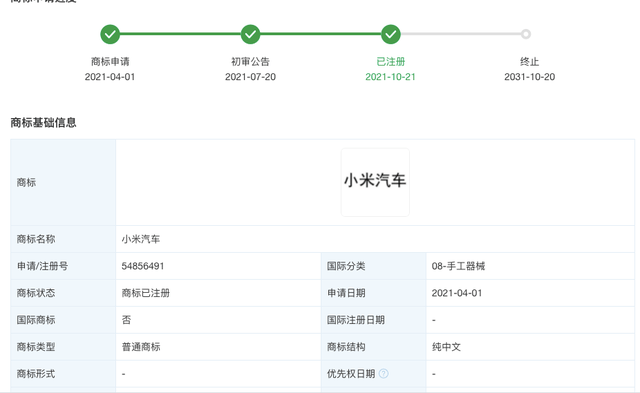
Task: Click the 初审公告 green checkmark step icon
Action: pyautogui.click(x=250, y=34)
